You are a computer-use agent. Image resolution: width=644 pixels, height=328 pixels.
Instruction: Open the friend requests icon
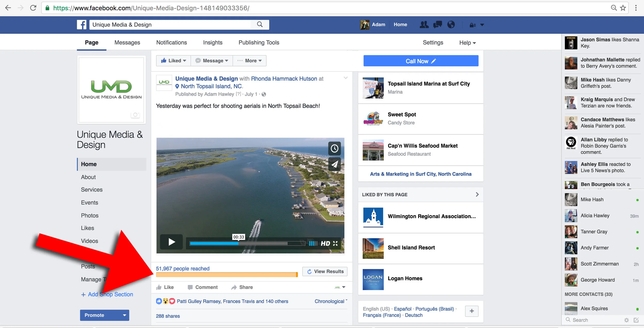[x=424, y=25]
